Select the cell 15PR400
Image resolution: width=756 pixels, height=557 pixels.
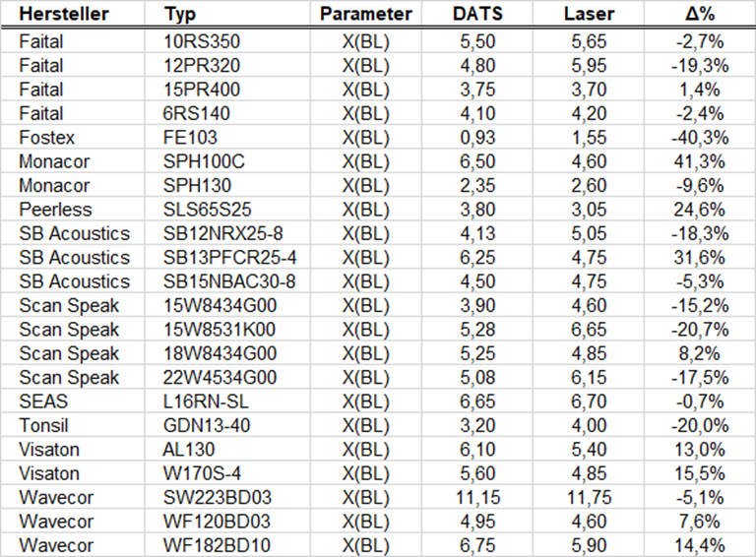(202, 90)
